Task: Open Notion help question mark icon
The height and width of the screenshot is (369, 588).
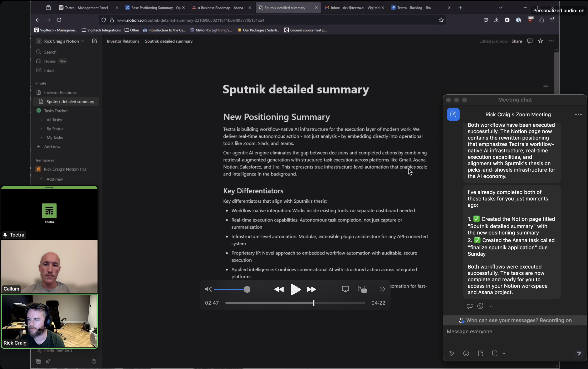Action: point(94,362)
